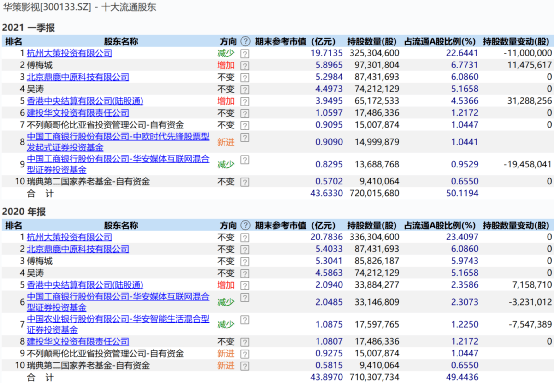Image resolution: width=554 pixels, height=383 pixels.
Task: Open 华安智能生活混合型证券投资基金 link
Action: point(118,324)
